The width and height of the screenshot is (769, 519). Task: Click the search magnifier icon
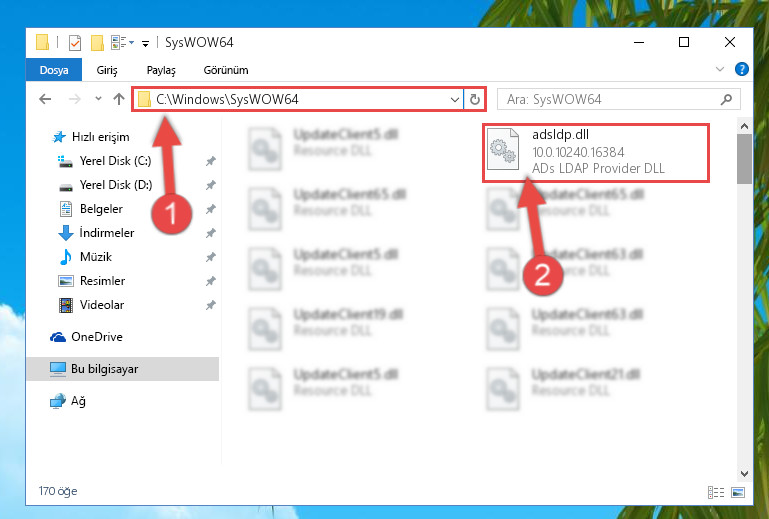726,100
